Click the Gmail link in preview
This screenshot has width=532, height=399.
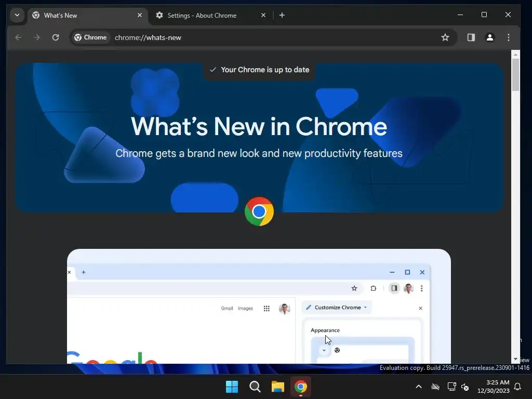tap(227, 309)
